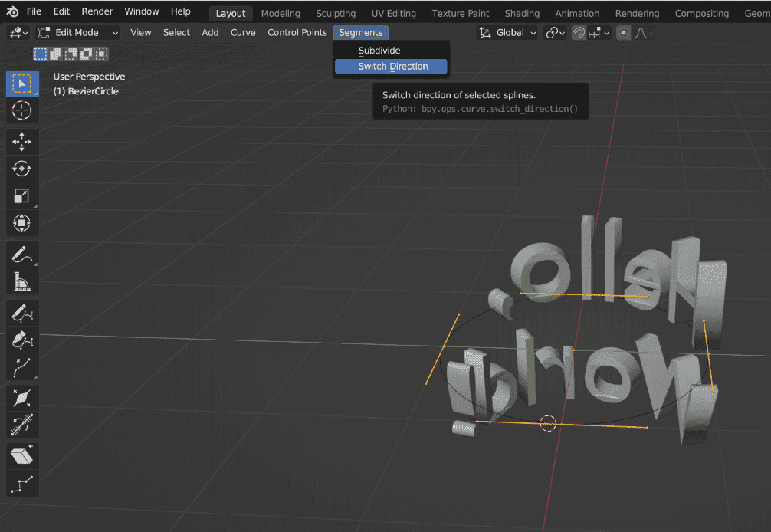
Task: Select the Randomize tool
Action: (x=22, y=484)
